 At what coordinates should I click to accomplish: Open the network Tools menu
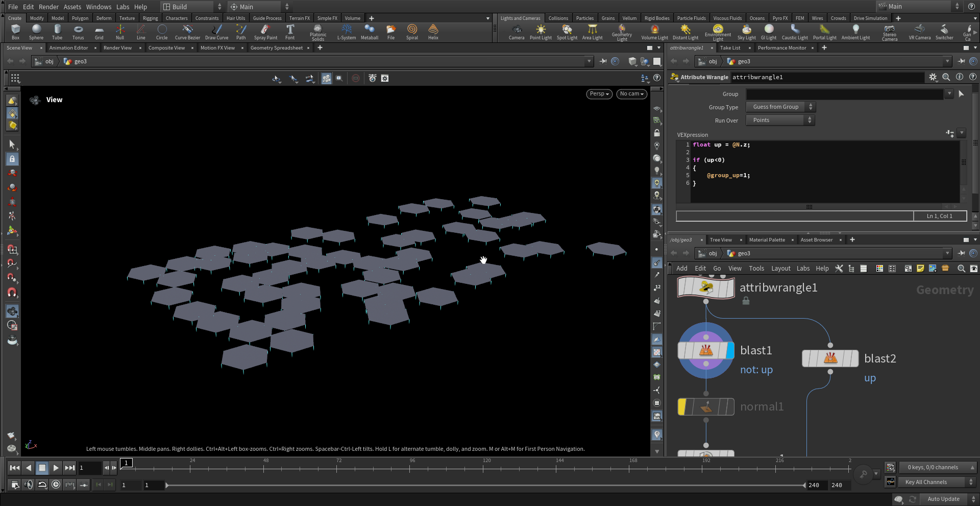756,269
